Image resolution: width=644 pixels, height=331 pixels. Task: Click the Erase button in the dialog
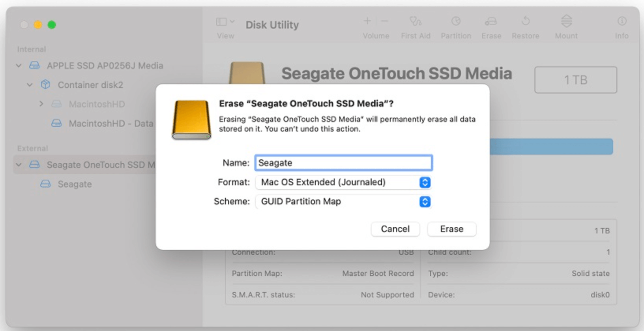[x=451, y=229]
